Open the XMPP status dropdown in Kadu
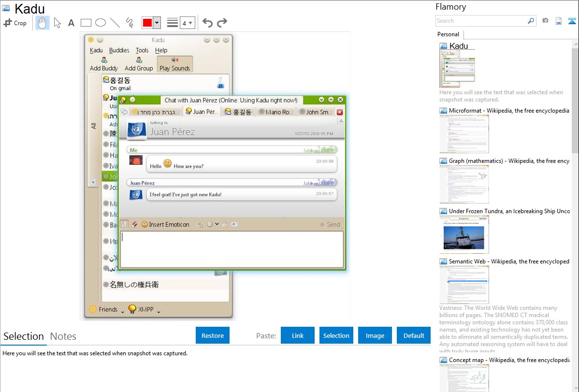Image resolution: width=579 pixels, height=392 pixels. (x=145, y=309)
